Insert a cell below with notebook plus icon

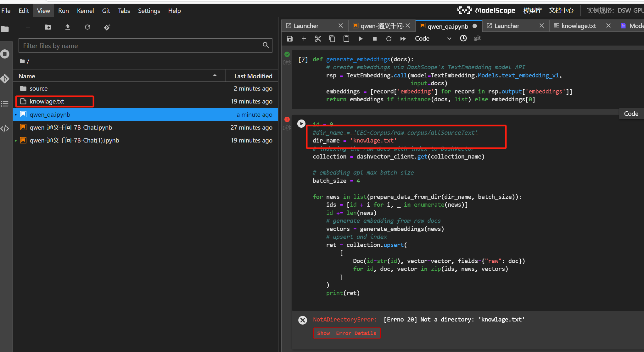(304, 38)
